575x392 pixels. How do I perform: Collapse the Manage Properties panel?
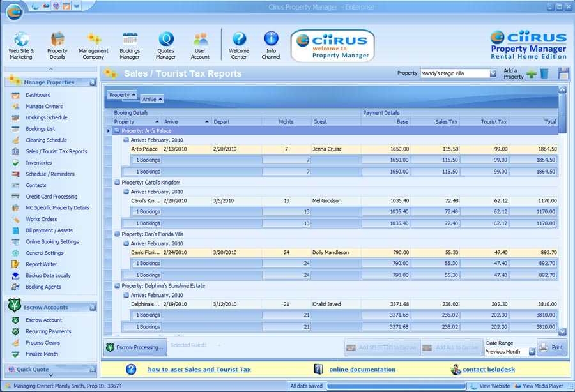[x=93, y=82]
